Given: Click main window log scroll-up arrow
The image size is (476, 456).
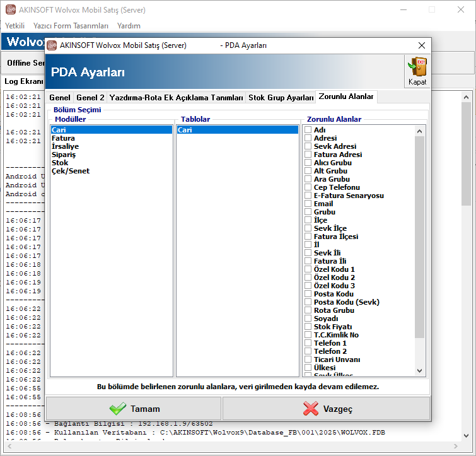Looking at the screenshot, I should [467, 97].
